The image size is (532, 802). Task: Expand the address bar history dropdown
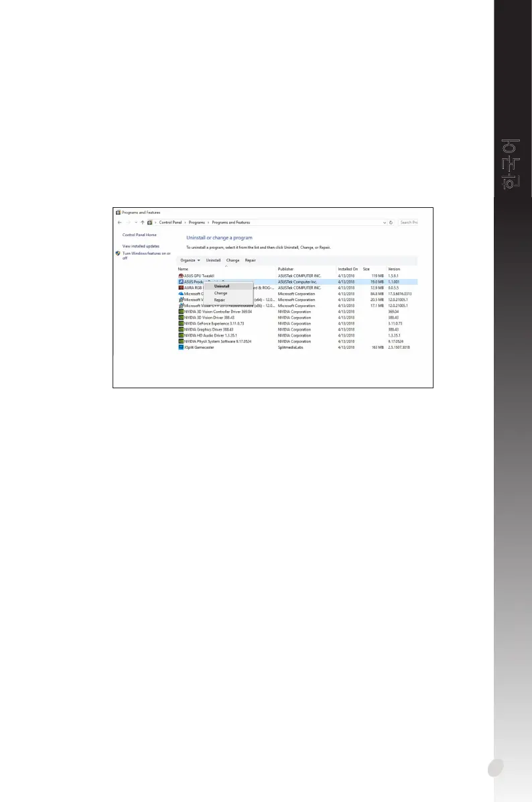(x=385, y=223)
